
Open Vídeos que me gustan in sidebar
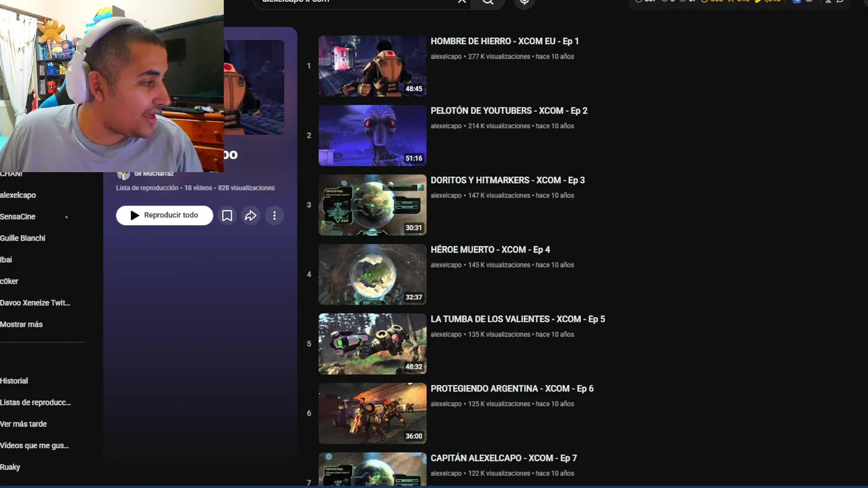pos(35,446)
